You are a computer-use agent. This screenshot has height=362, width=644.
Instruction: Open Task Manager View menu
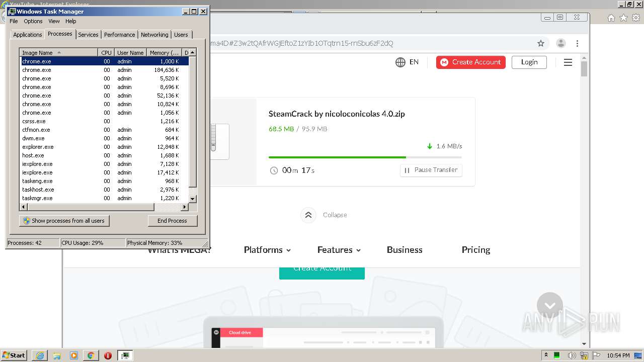coord(54,21)
